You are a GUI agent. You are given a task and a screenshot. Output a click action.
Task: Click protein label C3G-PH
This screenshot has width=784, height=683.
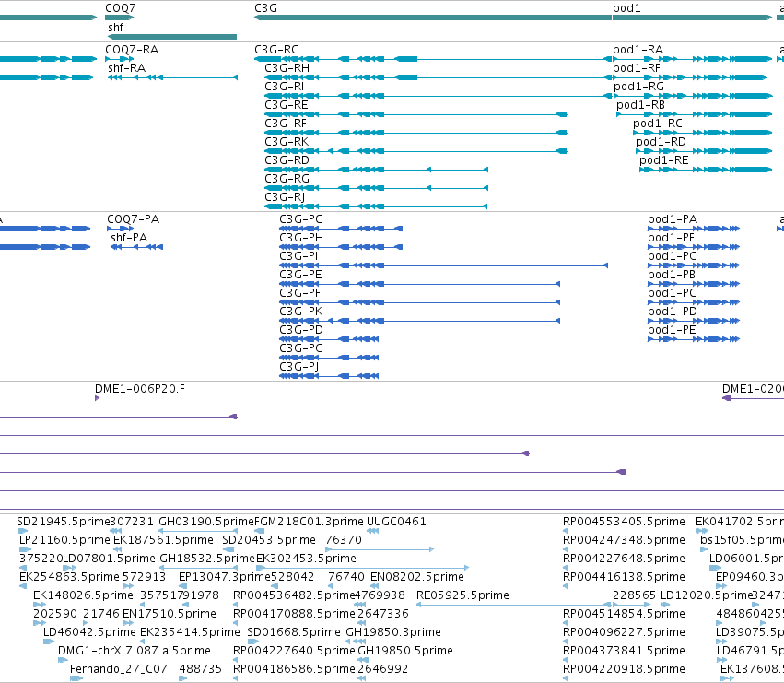pyautogui.click(x=301, y=238)
